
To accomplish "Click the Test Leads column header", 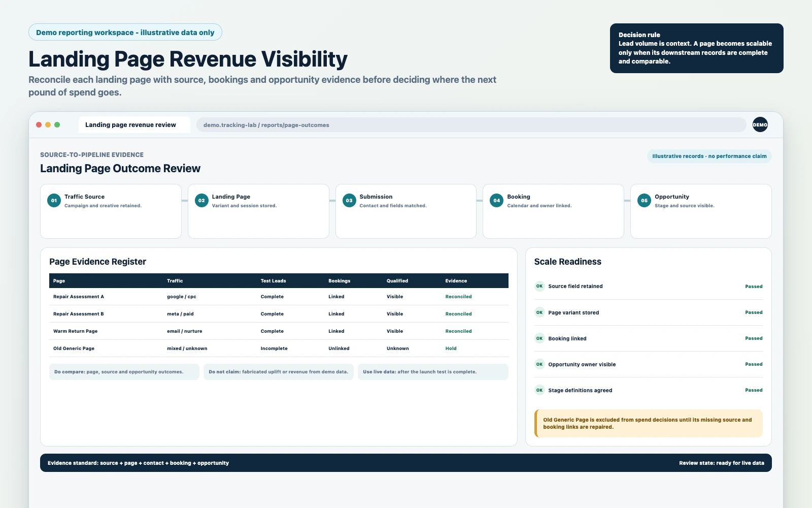I will 273,281.
